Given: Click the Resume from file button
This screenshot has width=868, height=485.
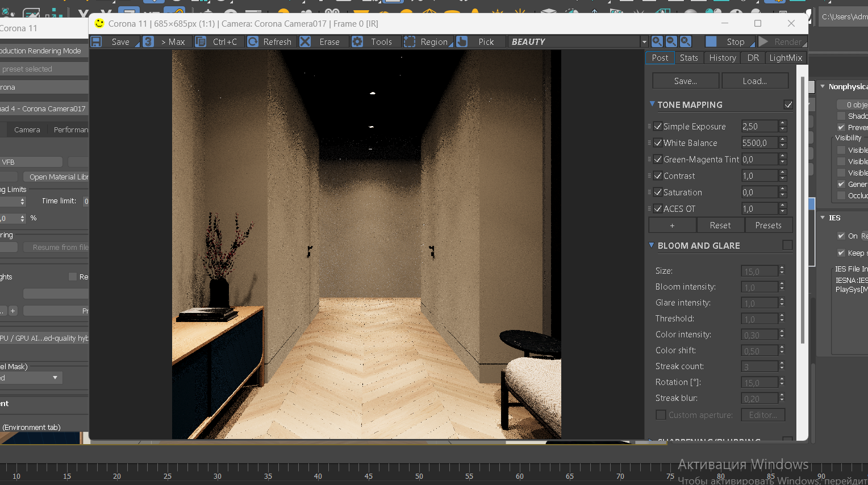Looking at the screenshot, I should 57,248.
